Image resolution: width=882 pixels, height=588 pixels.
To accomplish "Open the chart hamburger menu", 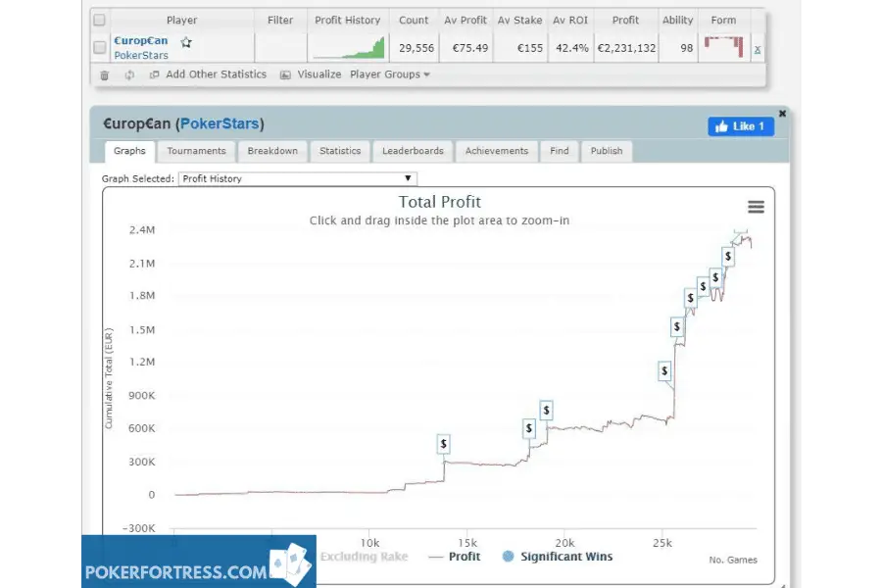I will pyautogui.click(x=756, y=207).
